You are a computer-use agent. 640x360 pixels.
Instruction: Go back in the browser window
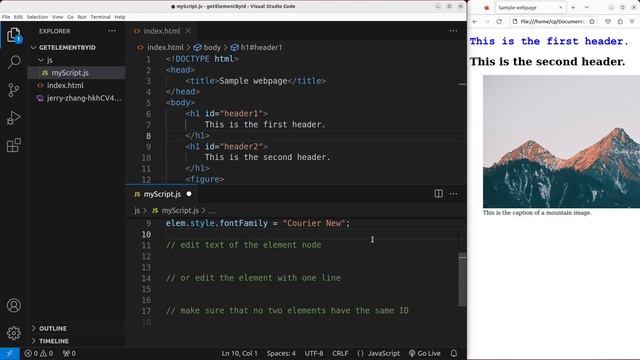click(x=475, y=22)
